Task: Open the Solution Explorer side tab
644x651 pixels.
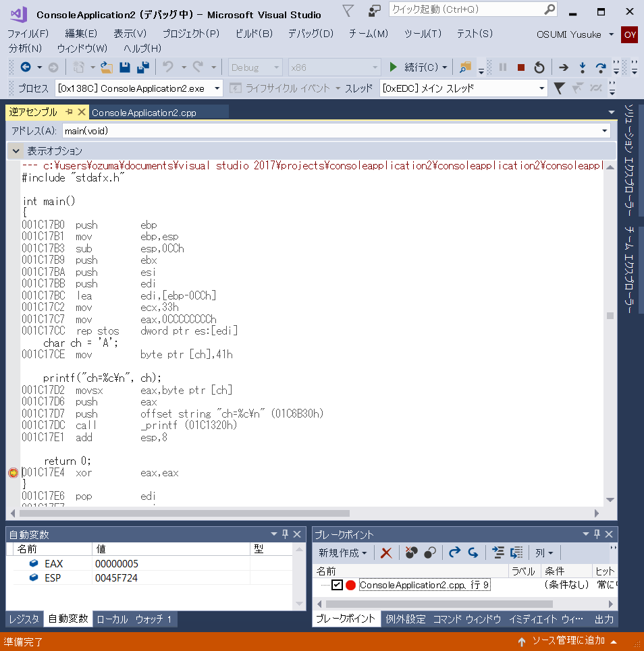Action: (x=629, y=160)
